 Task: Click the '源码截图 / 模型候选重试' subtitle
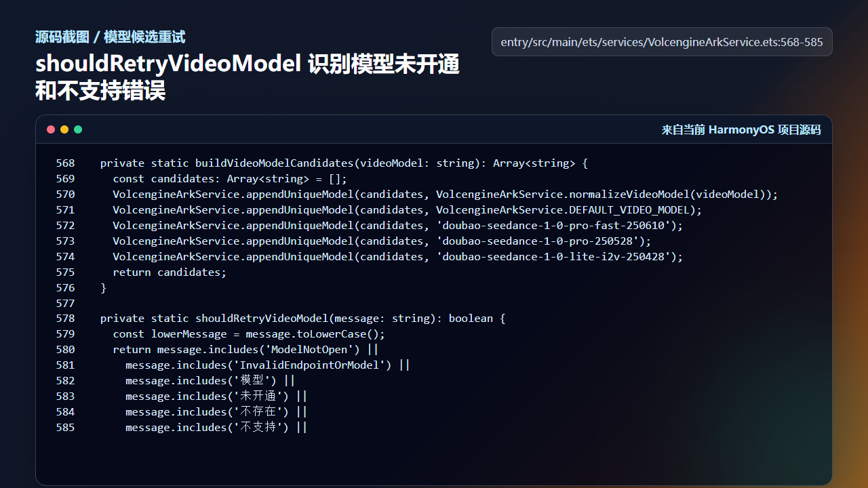[111, 37]
